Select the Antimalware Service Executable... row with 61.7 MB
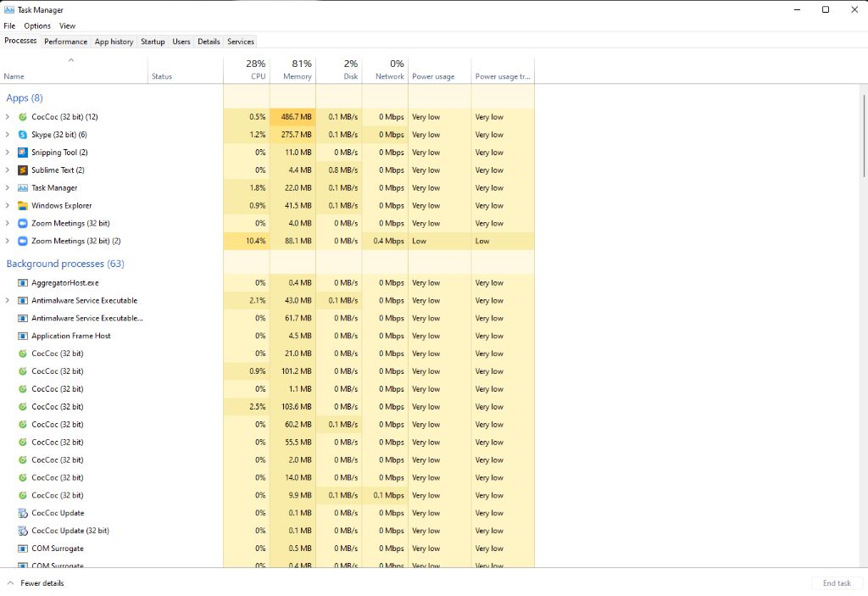Screen dimensions: 868x596 click(267, 318)
